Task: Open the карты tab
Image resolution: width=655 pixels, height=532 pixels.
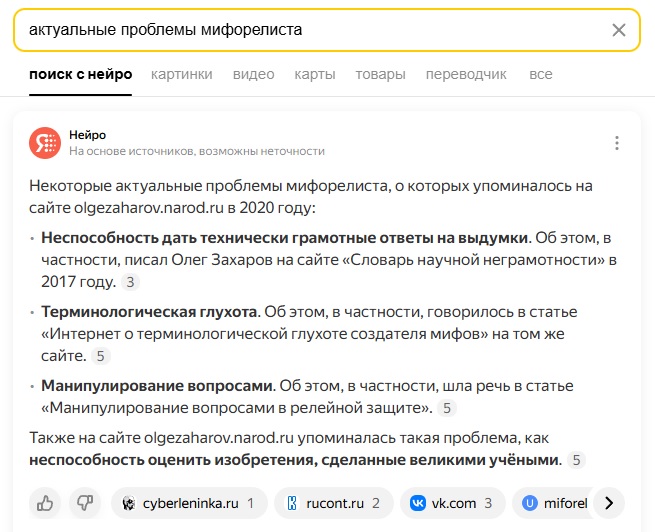Action: click(315, 74)
